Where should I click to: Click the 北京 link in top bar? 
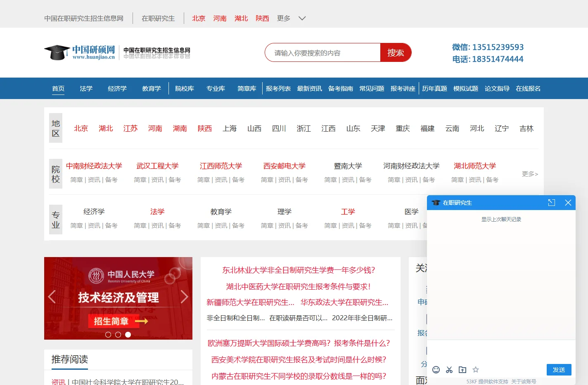(199, 18)
